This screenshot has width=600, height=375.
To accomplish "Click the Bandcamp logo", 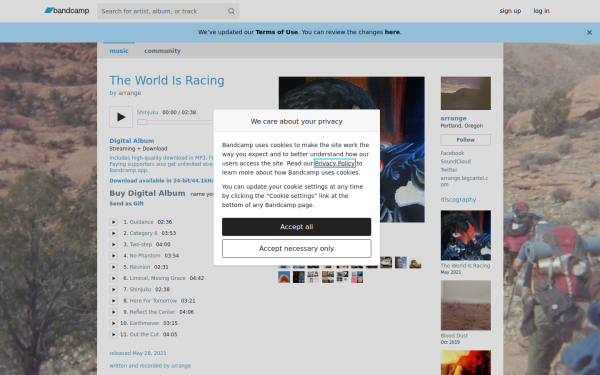I will (67, 11).
